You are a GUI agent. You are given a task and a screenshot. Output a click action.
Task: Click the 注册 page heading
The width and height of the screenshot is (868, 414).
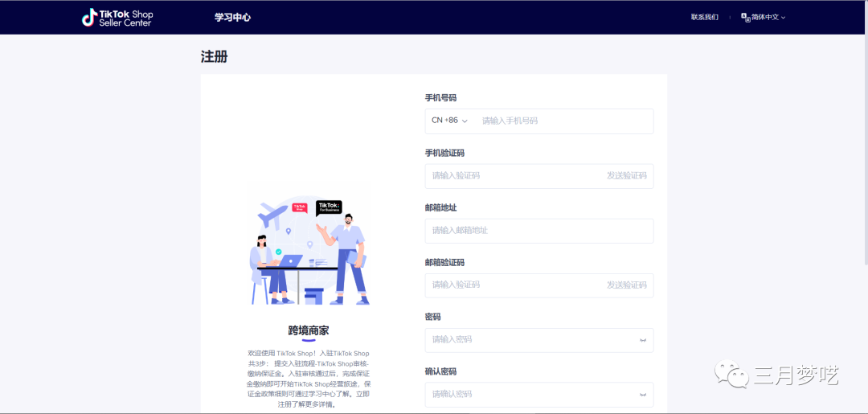tap(214, 56)
